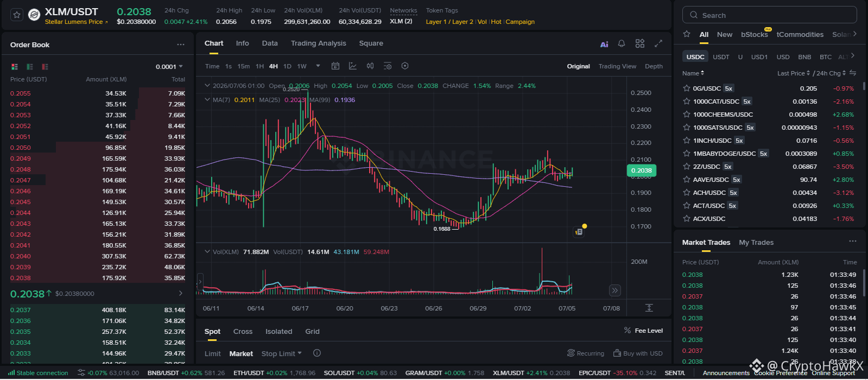Click the hexagon chart settings icon
Image resolution: width=868 pixels, height=380 pixels.
(405, 66)
